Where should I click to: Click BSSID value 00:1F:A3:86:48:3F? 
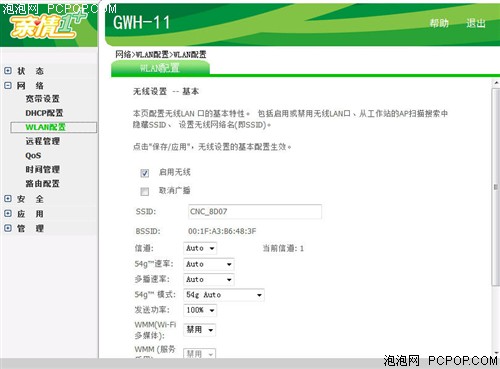point(222,231)
